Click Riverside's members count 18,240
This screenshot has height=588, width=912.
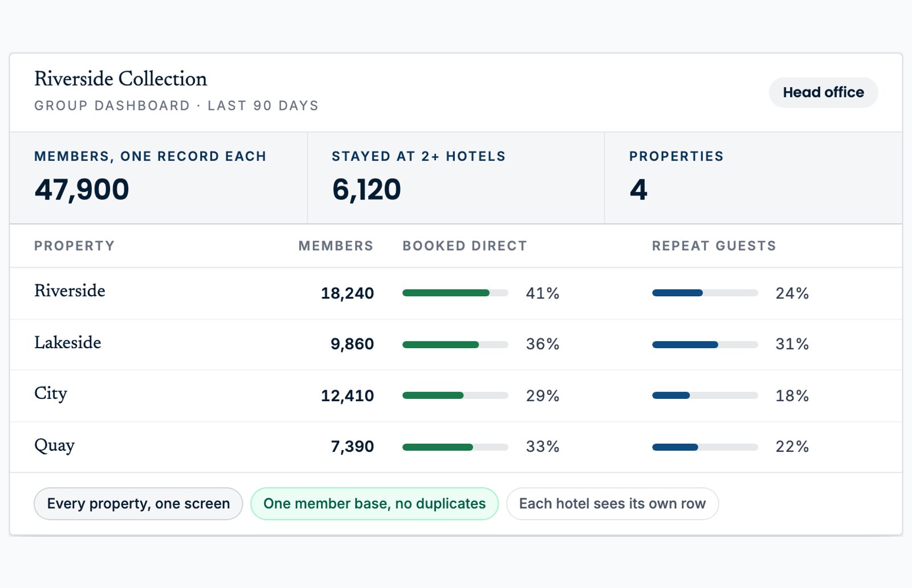click(347, 293)
